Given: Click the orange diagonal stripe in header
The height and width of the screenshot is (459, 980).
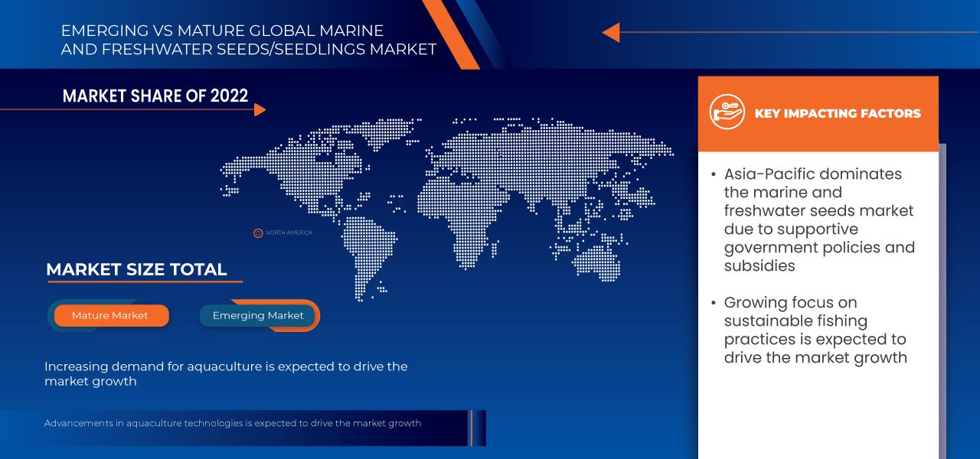Looking at the screenshot, I should coord(450,33).
